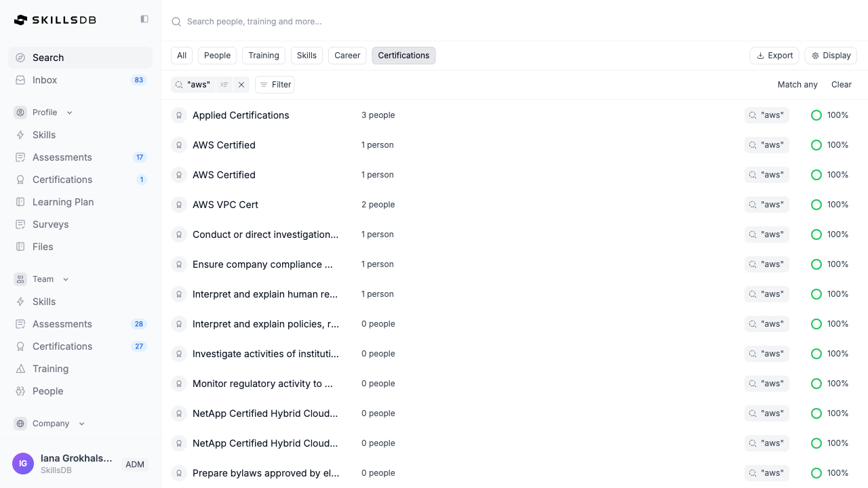
Task: Open Inbox from sidebar
Action: (45, 80)
